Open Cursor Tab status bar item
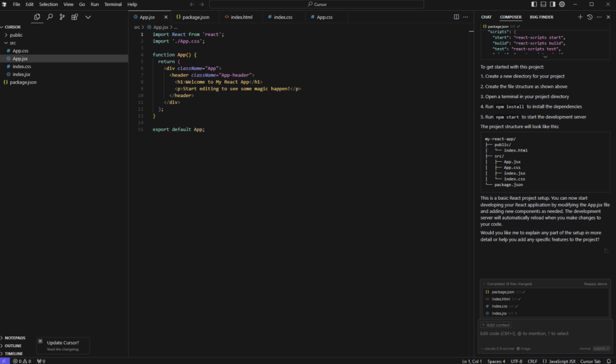Image resolution: width=616 pixels, height=364 pixels. tap(590, 361)
